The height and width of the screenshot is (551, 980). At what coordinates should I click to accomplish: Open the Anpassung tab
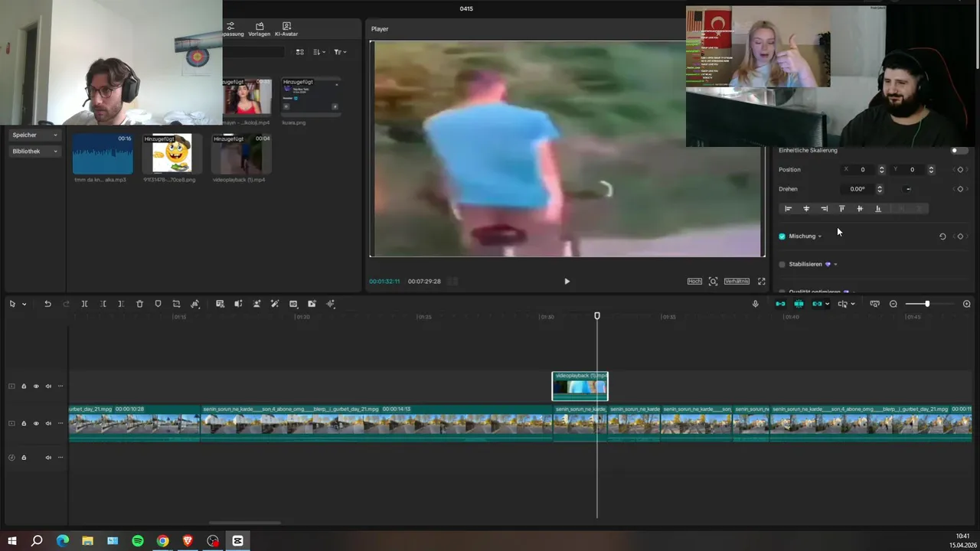click(x=233, y=30)
